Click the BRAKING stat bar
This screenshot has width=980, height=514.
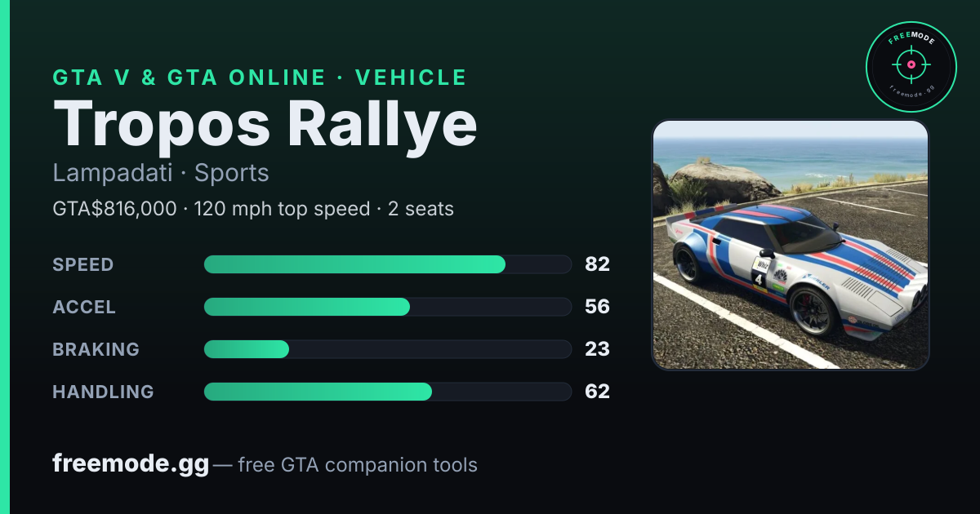(387, 349)
